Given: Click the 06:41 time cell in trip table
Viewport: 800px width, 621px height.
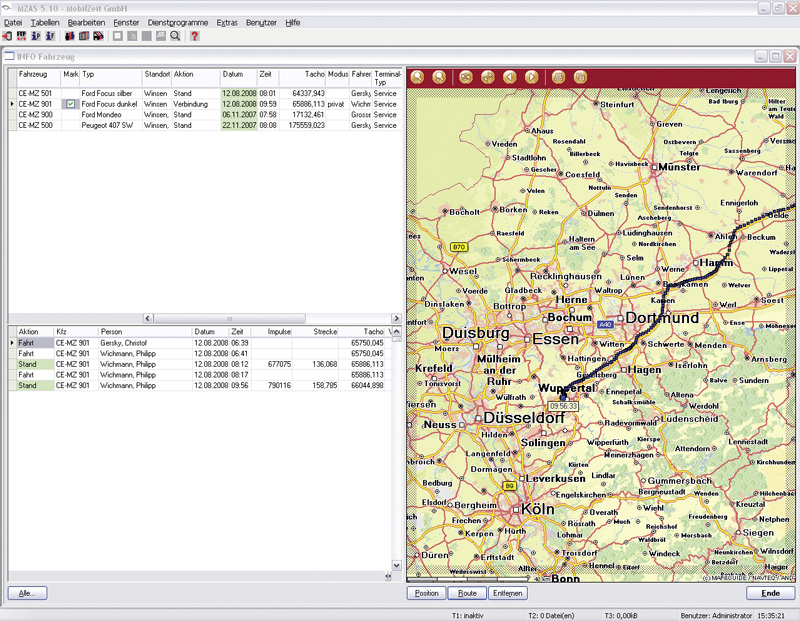Looking at the screenshot, I should point(240,354).
